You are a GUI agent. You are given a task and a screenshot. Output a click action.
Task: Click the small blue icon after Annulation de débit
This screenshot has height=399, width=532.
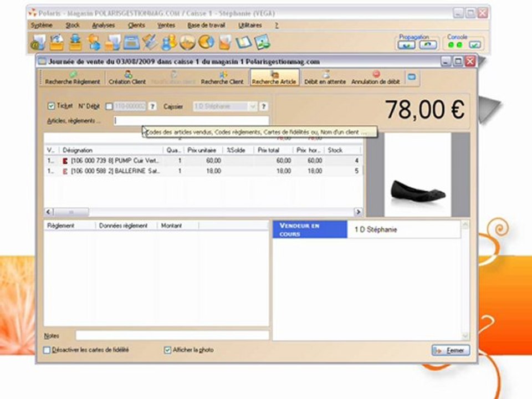(x=412, y=78)
